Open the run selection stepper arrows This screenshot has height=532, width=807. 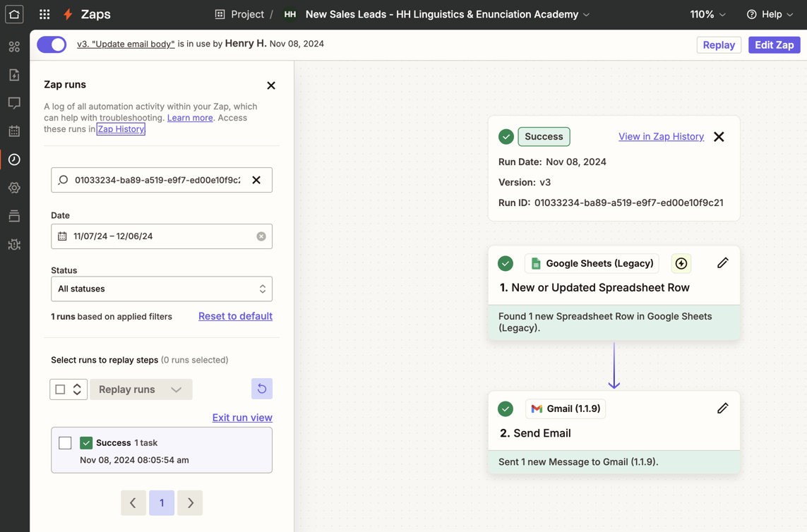(77, 389)
